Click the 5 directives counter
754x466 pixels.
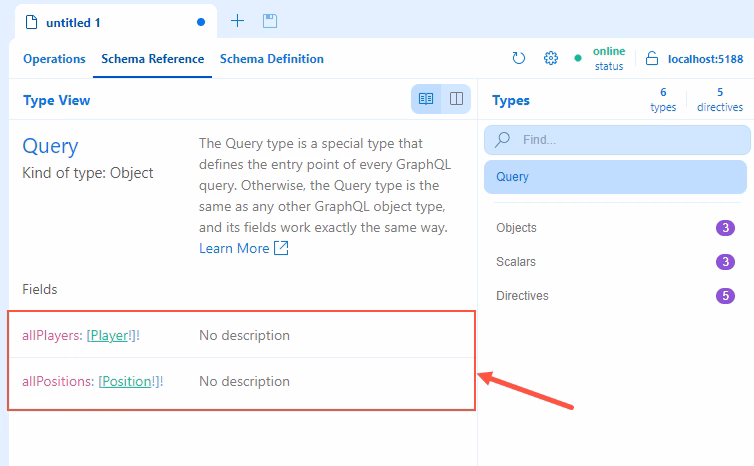(x=720, y=100)
